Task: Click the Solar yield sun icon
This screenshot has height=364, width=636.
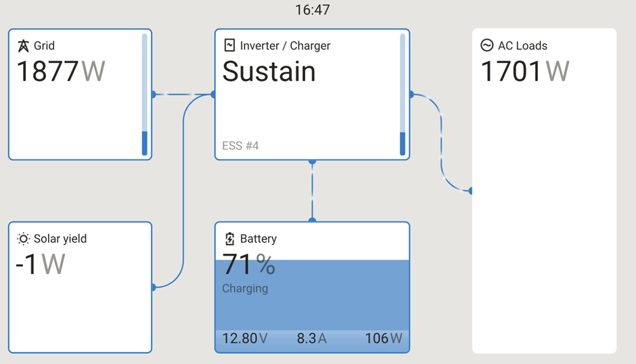Action: 24,239
